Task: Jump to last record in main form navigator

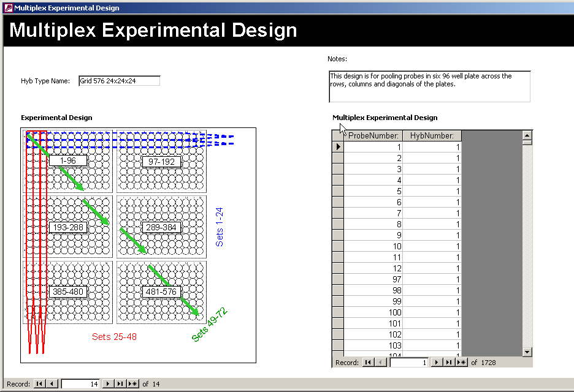Action: 121,384
